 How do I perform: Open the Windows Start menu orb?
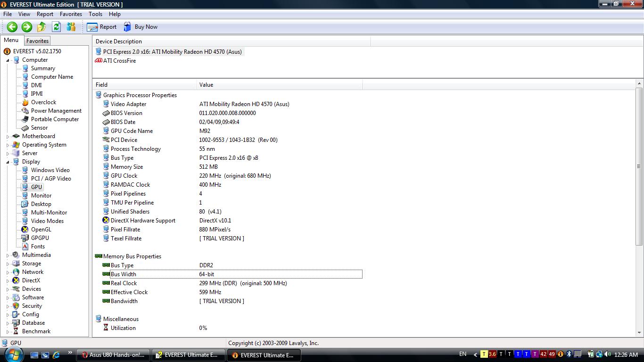click(x=13, y=354)
